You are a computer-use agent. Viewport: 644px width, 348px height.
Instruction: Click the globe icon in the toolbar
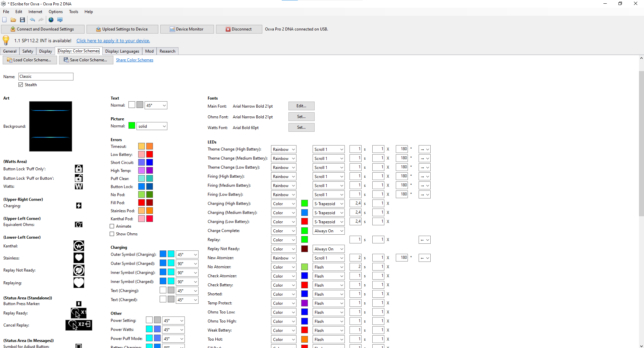tap(51, 20)
